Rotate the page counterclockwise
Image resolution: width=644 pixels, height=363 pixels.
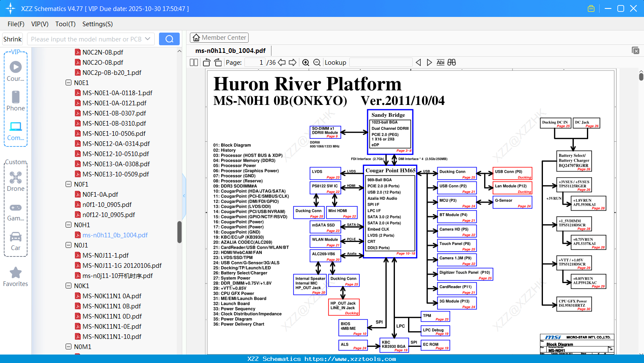(x=207, y=63)
